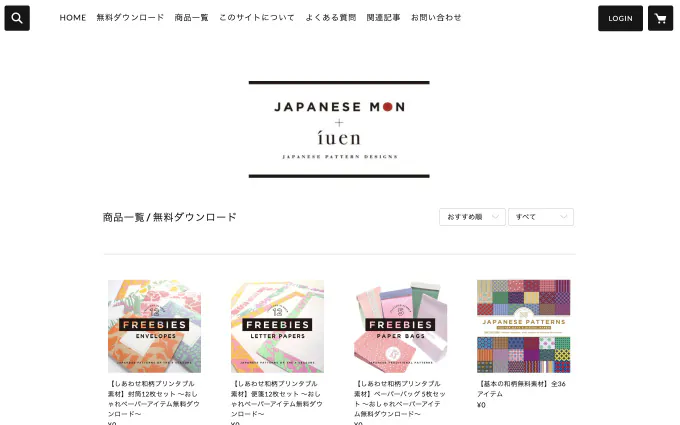
Task: Expand the おすすめ順 sort dropdown
Action: tap(472, 217)
